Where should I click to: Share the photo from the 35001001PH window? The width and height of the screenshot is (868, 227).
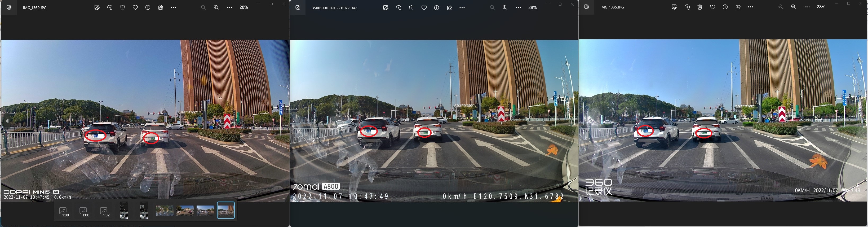(449, 7)
